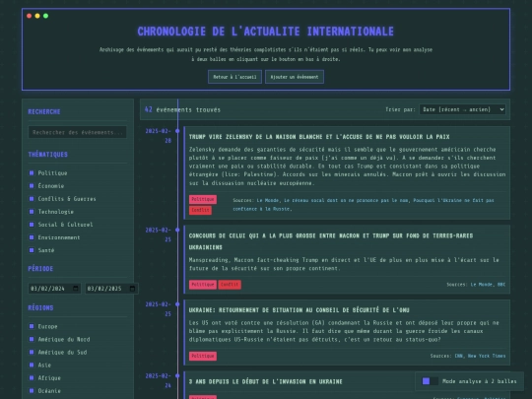The image size is (532, 399).
Task: Open "Concours de celui qui a la plus grosse" event title
Action: pyautogui.click(x=331, y=241)
